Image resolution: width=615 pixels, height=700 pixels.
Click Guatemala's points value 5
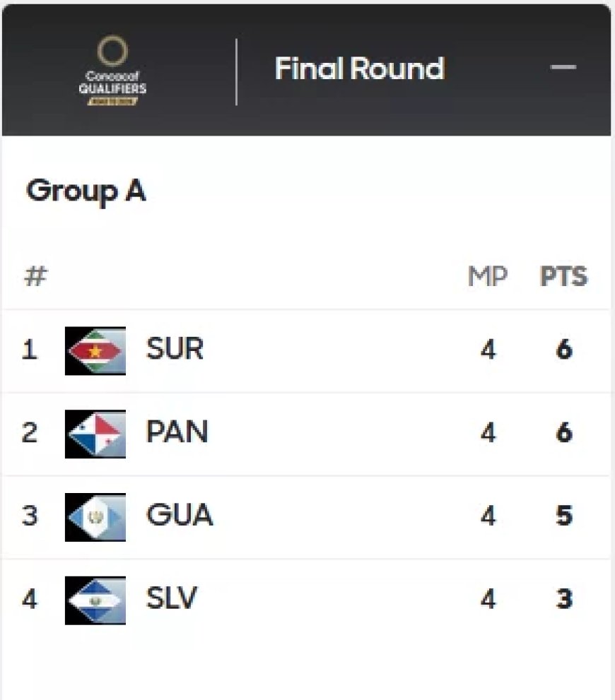(x=563, y=516)
